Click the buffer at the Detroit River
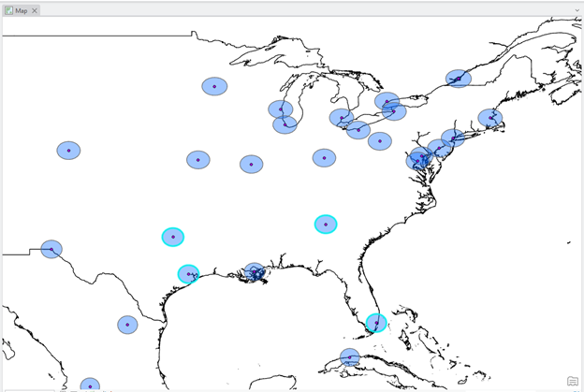 (342, 118)
